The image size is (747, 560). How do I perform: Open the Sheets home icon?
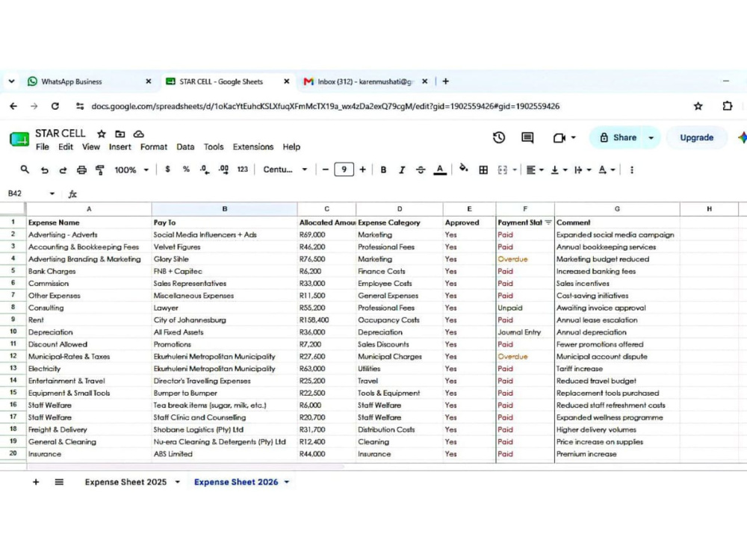click(x=19, y=139)
